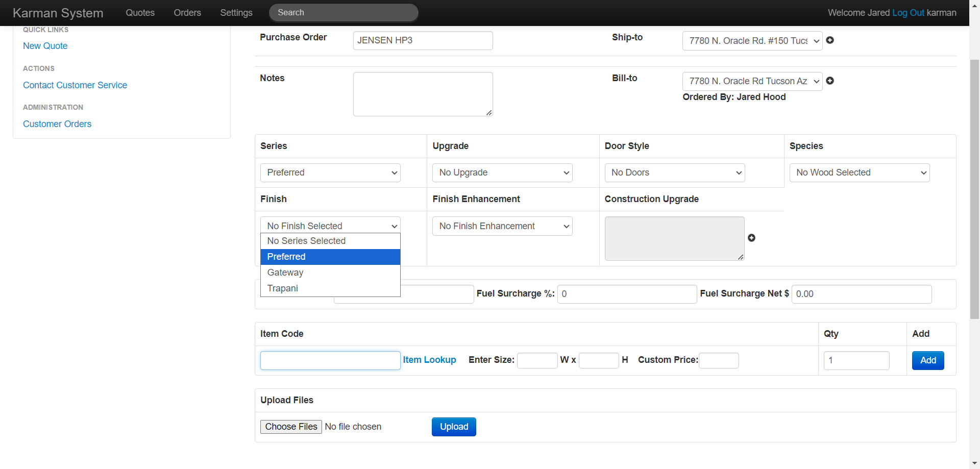Open the Upgrade dropdown
Screen dimensions: 980x469
[502, 172]
